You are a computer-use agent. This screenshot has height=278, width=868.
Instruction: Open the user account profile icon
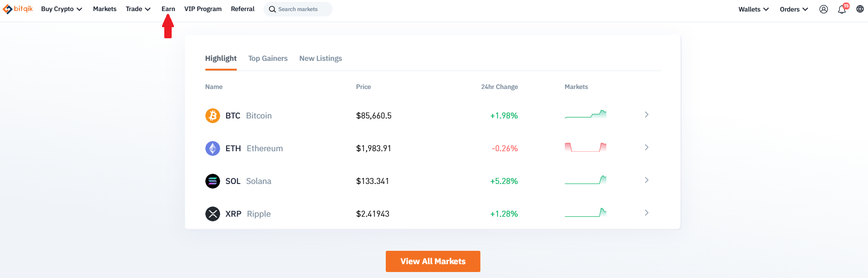pos(824,9)
